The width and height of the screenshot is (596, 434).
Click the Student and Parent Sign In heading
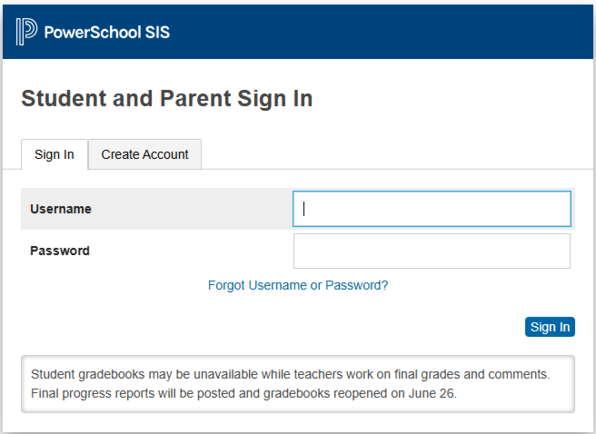point(167,99)
